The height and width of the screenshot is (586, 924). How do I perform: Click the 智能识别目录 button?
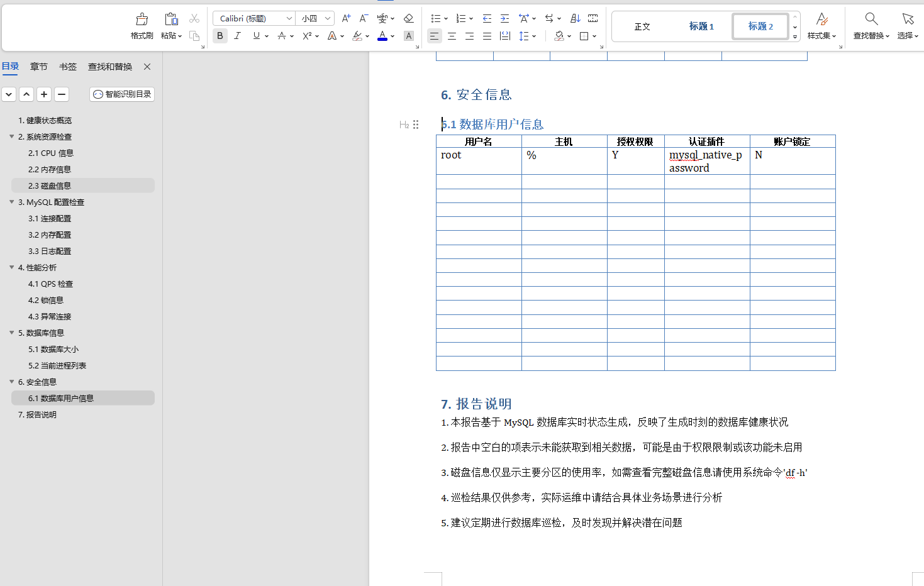(x=122, y=94)
